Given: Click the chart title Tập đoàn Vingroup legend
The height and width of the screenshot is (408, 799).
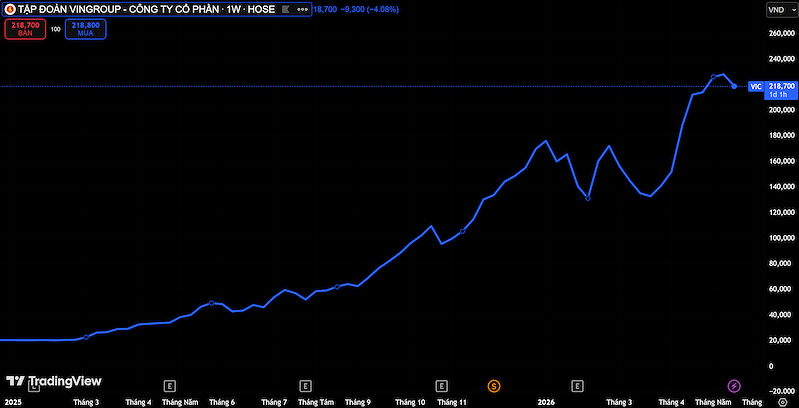Looking at the screenshot, I should [x=146, y=9].
